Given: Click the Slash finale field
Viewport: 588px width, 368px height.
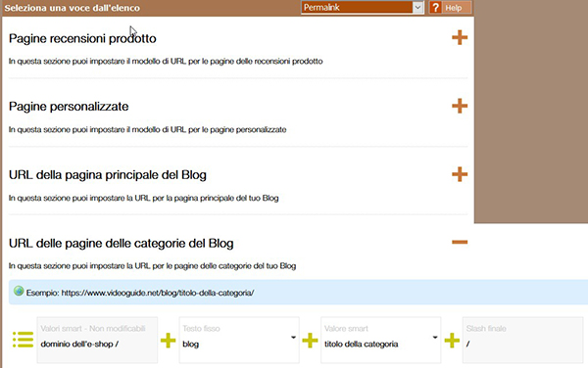Looking at the screenshot, I should coord(522,340).
